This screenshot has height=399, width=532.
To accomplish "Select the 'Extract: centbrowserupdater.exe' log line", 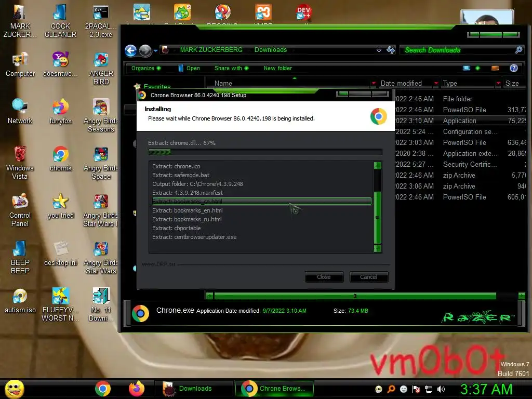I will [194, 237].
